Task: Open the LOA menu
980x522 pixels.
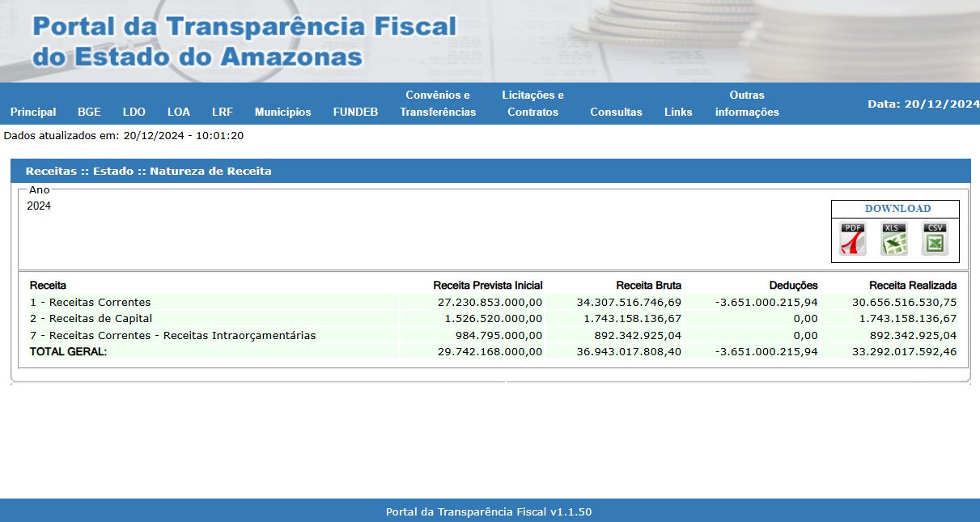Action: click(179, 112)
